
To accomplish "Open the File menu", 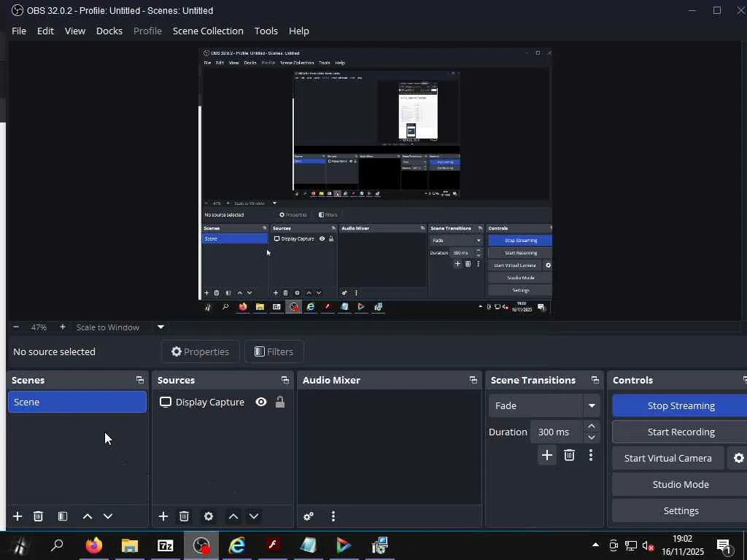I will coord(19,31).
